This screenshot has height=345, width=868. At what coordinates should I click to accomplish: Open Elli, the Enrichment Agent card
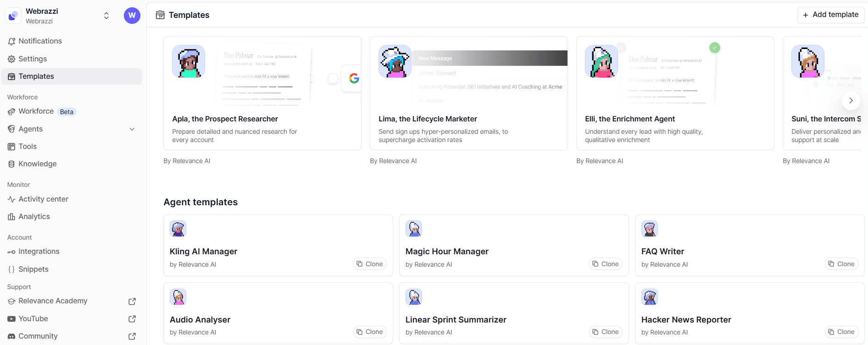675,93
